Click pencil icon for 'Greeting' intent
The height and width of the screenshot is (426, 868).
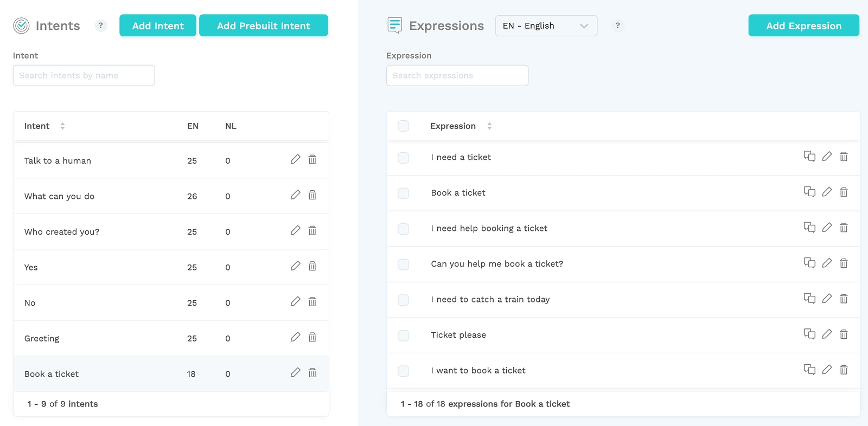click(295, 337)
